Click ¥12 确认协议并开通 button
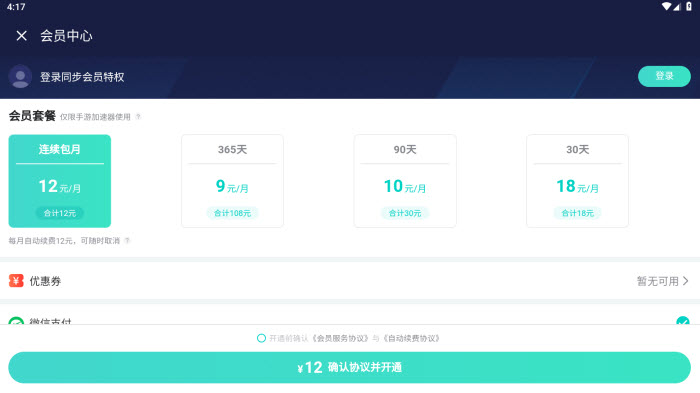 (x=350, y=367)
